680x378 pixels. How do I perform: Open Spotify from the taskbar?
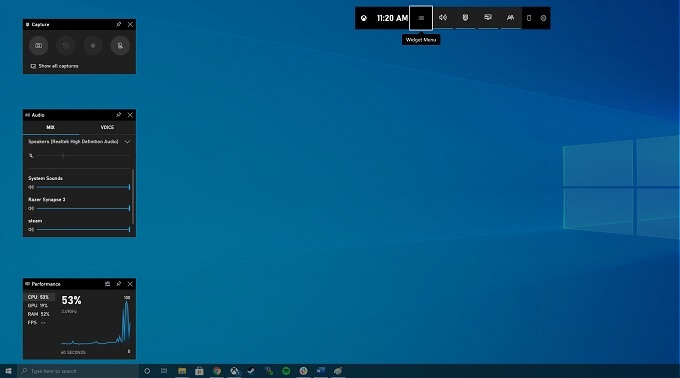[x=286, y=371]
